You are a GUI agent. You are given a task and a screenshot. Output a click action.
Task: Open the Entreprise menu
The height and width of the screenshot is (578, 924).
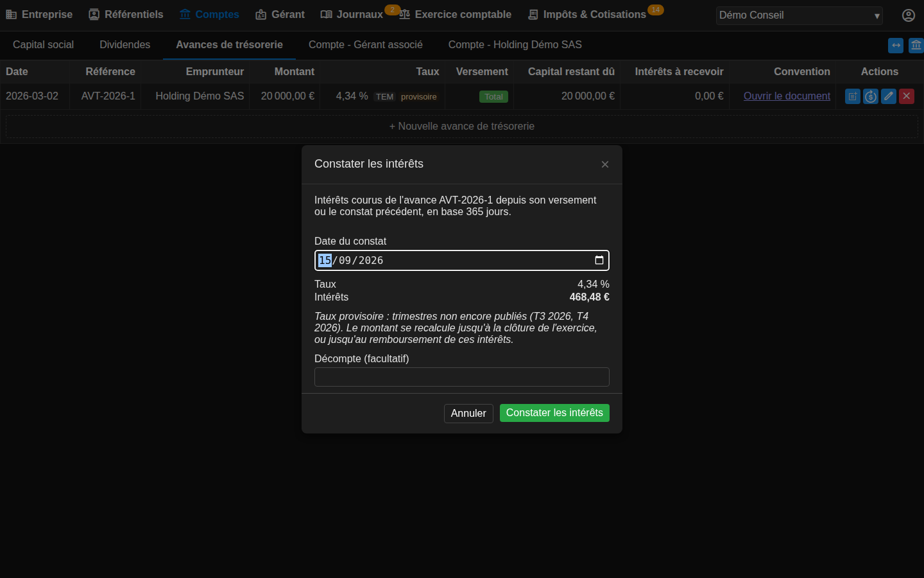(x=39, y=14)
